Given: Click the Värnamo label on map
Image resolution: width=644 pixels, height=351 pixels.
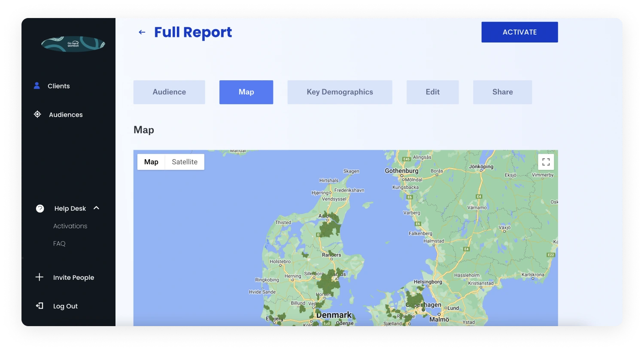Looking at the screenshot, I should point(477,208).
